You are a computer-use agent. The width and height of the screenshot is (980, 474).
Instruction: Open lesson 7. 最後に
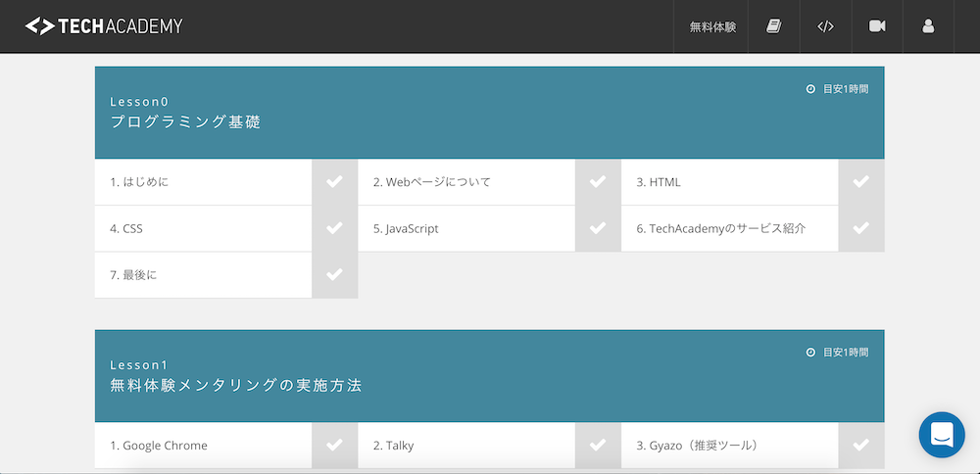coord(203,275)
